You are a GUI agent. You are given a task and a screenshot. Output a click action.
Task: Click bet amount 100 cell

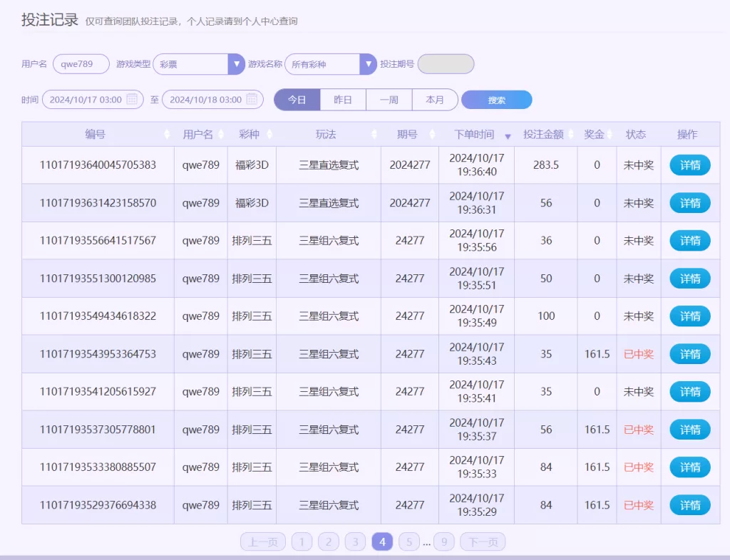click(546, 316)
